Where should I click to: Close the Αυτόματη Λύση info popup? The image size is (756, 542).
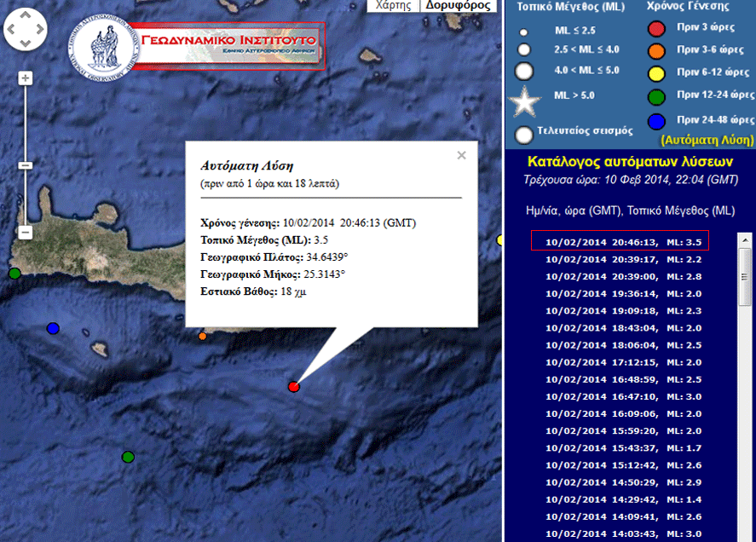[461, 155]
